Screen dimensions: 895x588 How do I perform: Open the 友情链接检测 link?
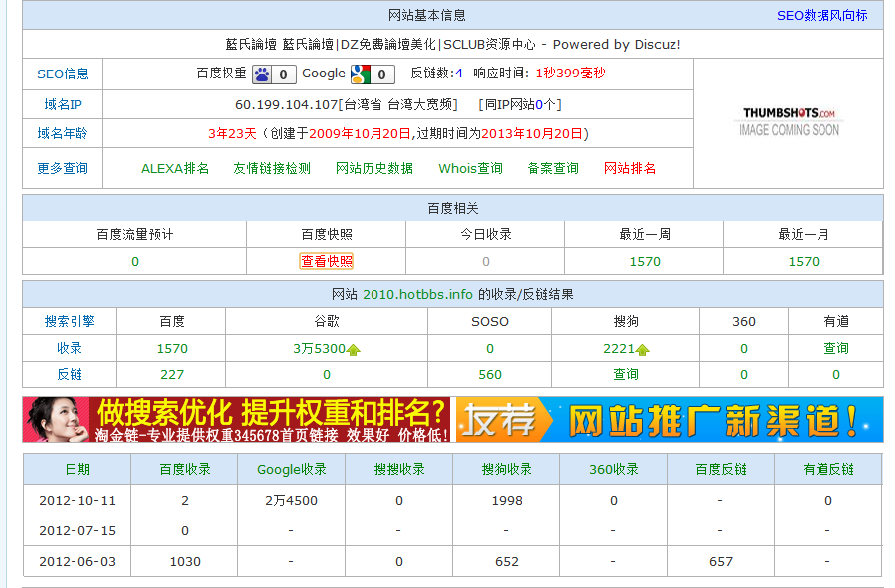[272, 169]
